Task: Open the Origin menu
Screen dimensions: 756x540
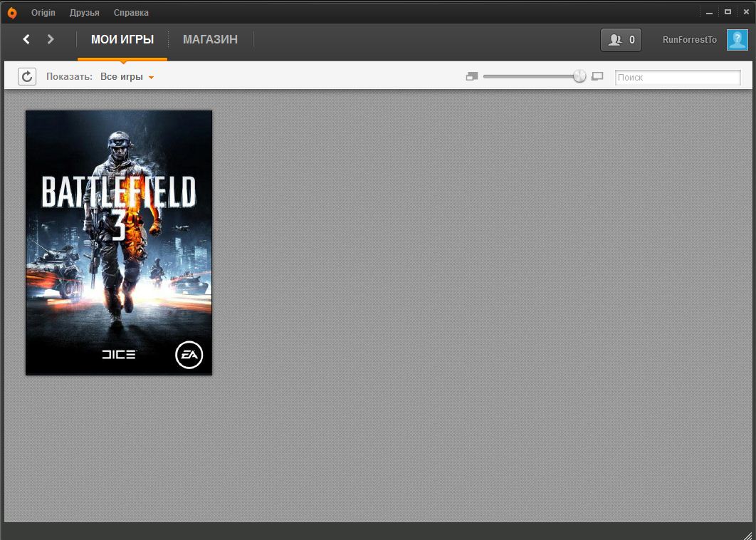Action: point(43,13)
